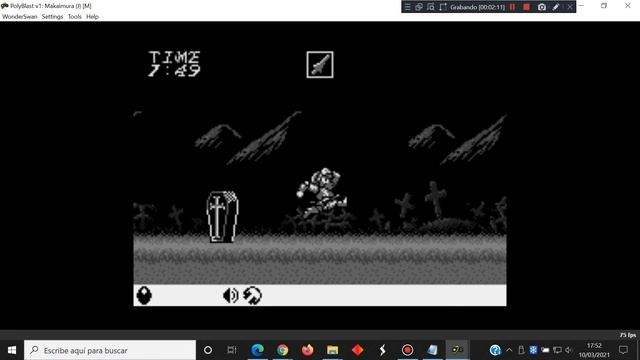The height and width of the screenshot is (360, 640).
Task: Open the Windows Start menu
Action: click(x=12, y=350)
